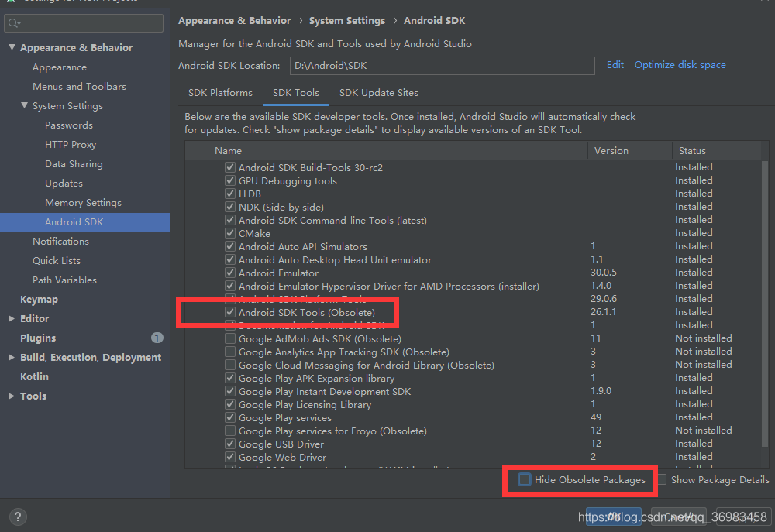This screenshot has height=532, width=775.
Task: Check Google AdMob Ads SDK (Obsolete)
Action: [x=230, y=339]
